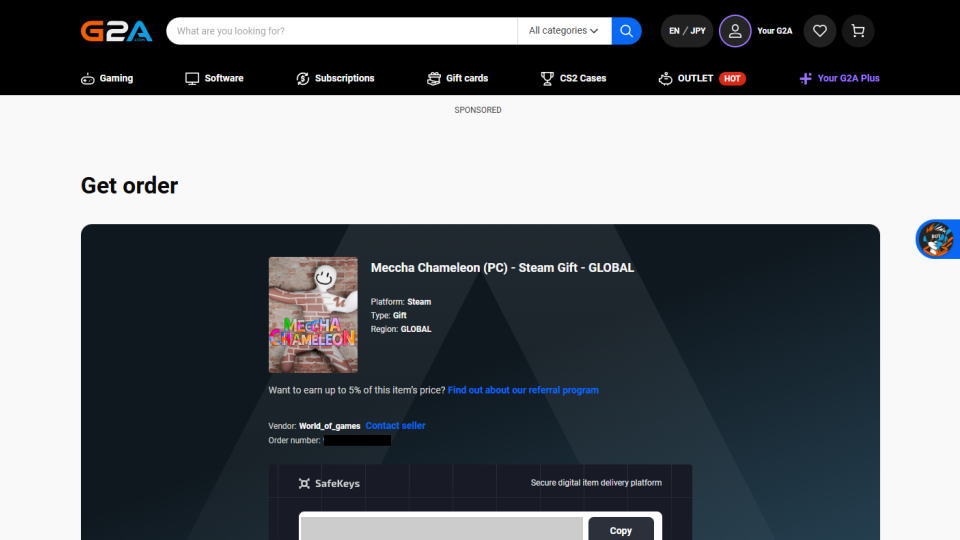Click the Subscriptions cycle icon
Image resolution: width=960 pixels, height=540 pixels.
click(302, 78)
